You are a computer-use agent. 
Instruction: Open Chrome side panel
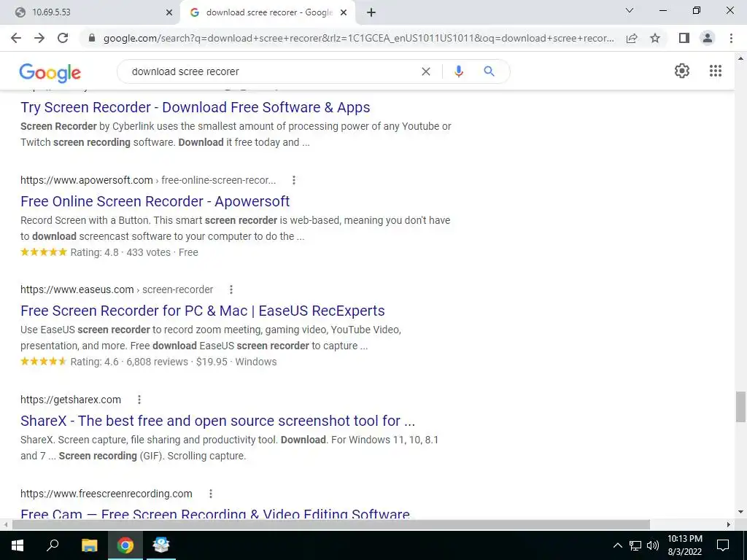tap(684, 38)
